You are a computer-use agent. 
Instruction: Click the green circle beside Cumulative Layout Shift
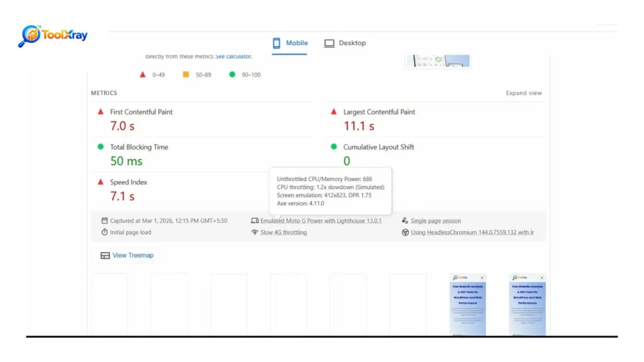coord(334,146)
